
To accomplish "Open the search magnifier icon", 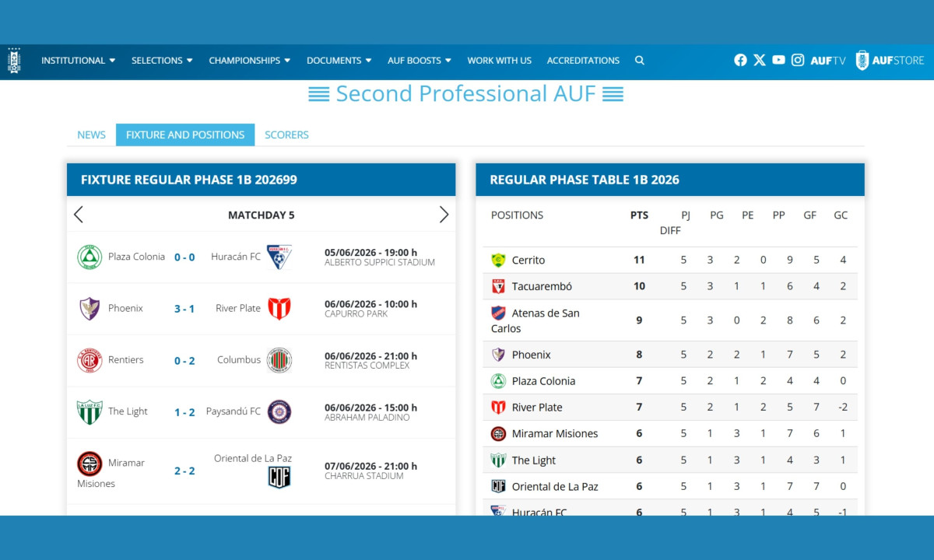I will click(x=640, y=60).
